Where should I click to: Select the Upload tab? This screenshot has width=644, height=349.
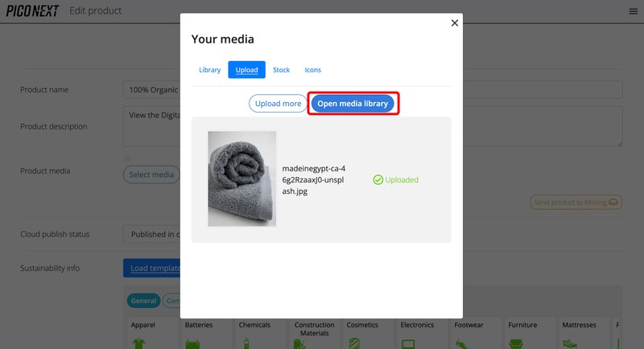click(246, 70)
